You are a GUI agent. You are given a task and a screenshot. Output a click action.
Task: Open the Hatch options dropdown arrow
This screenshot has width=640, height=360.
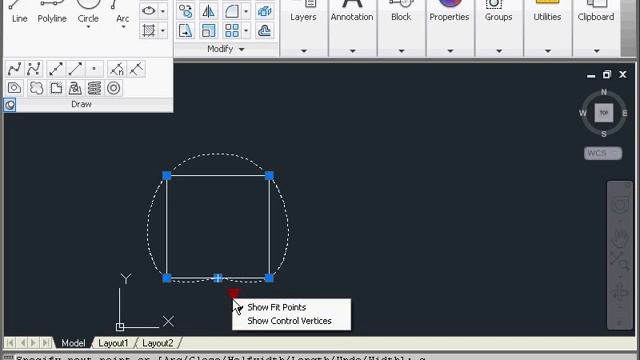click(162, 31)
